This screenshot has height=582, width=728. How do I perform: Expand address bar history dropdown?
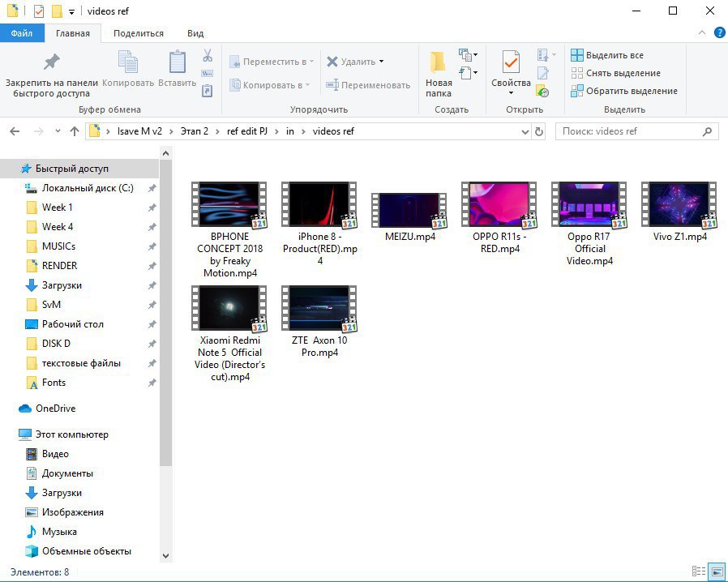(525, 132)
